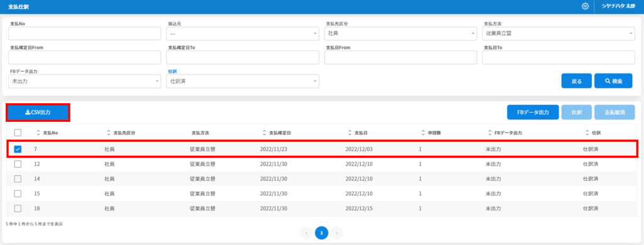
Task: Click 支払No value 12
Action: 37,164
